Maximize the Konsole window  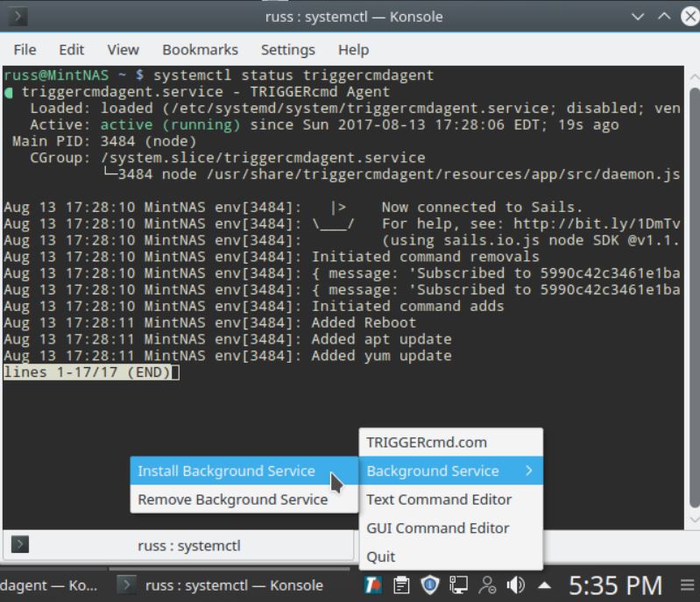(664, 17)
